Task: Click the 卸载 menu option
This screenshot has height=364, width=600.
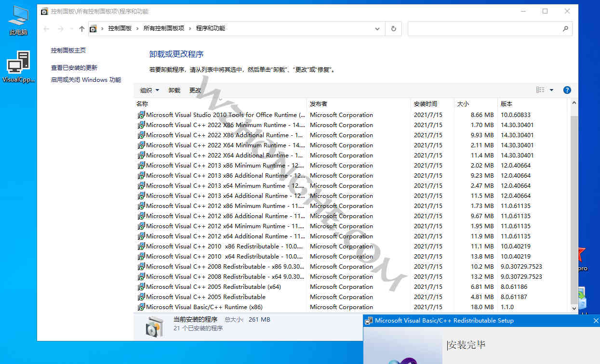Action: (x=174, y=90)
